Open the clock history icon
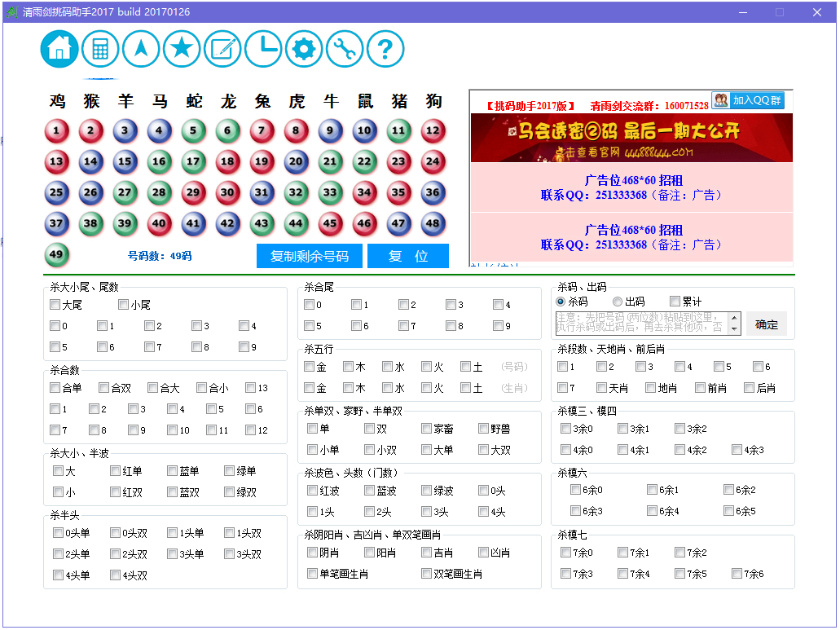Viewport: 840px width, 630px height. click(263, 49)
